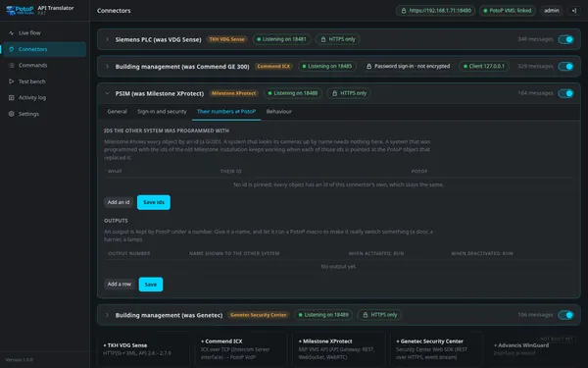Click Add a row under Outputs

point(120,285)
